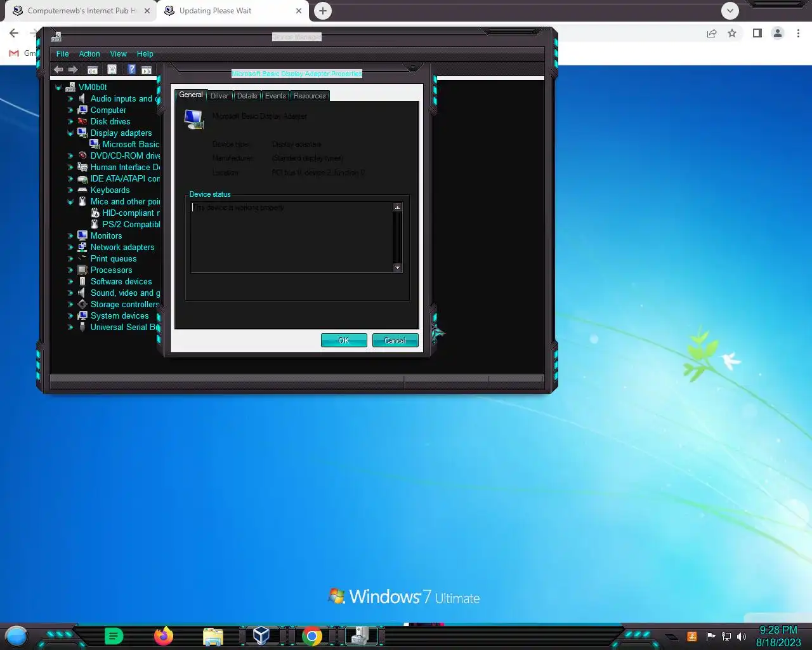Open the Action Center flag icon
This screenshot has height=650, width=812.
tap(710, 636)
